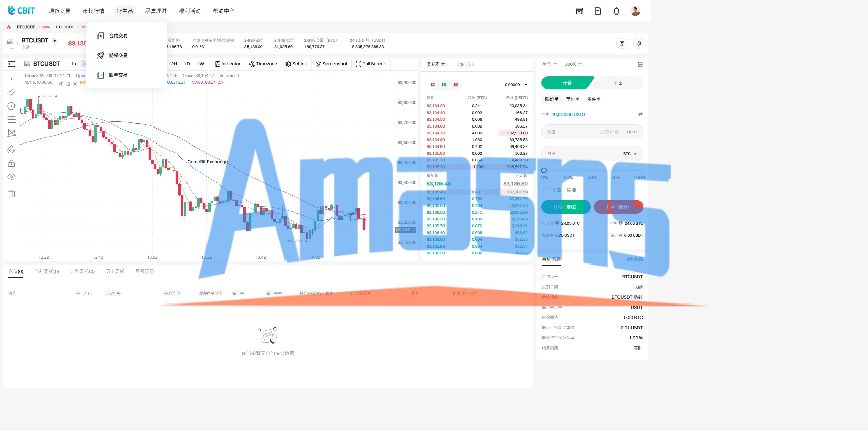The width and height of the screenshot is (868, 431).
Task: Click 开空 (看跌) sell short button
Action: 618,207
